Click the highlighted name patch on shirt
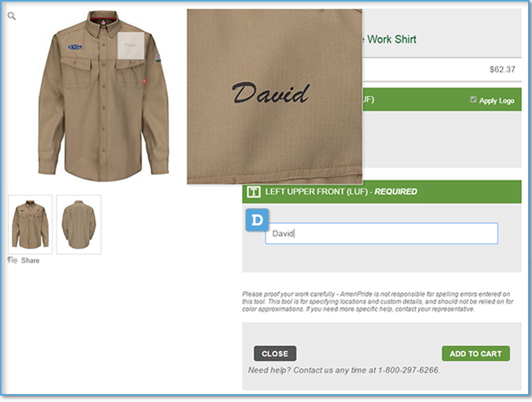Screen dimensions: 532x402 coord(131,46)
